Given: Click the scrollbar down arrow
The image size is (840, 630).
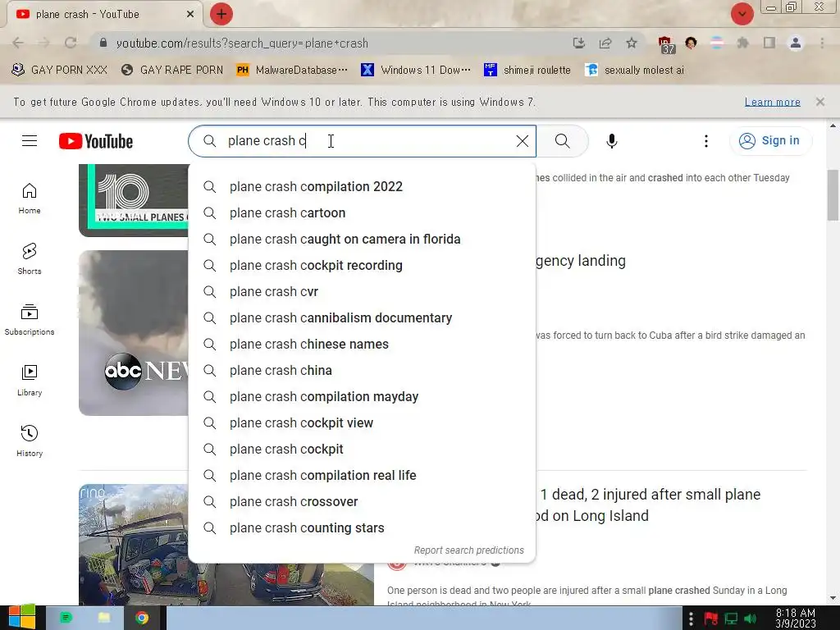Looking at the screenshot, I should click(832, 598).
